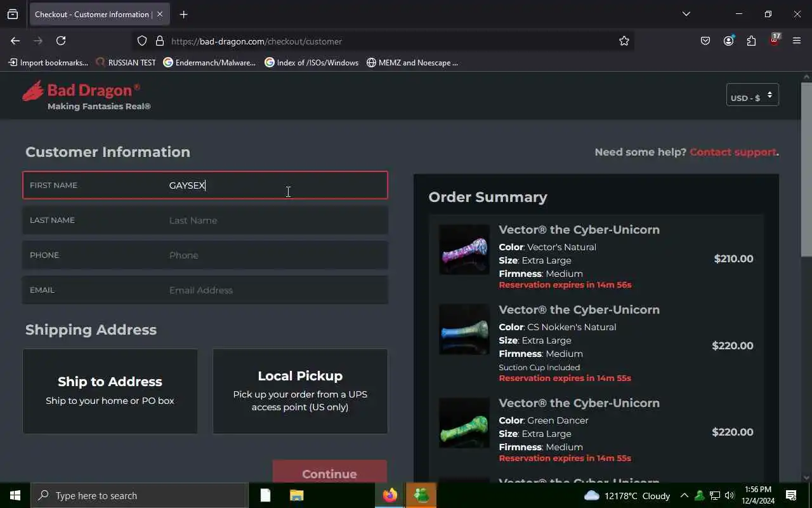The width and height of the screenshot is (812, 508).
Task: Bookmark this page with the star icon
Action: point(624,41)
